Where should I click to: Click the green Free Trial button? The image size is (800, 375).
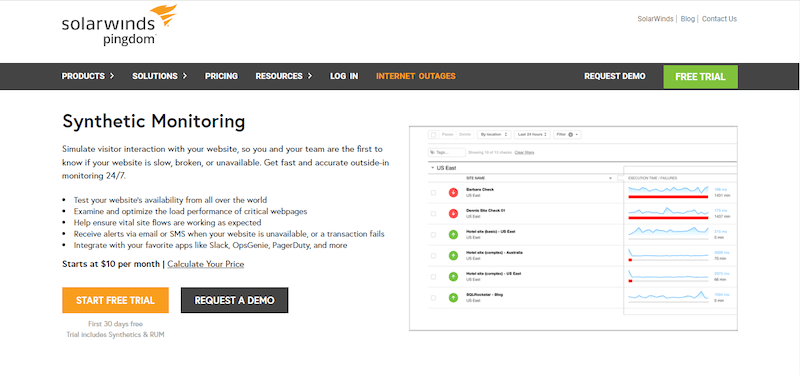tap(701, 77)
